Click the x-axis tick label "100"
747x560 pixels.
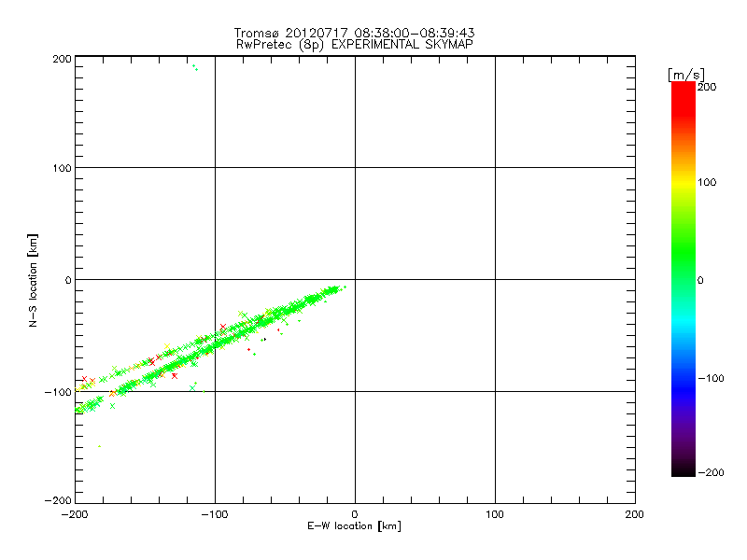click(x=495, y=514)
